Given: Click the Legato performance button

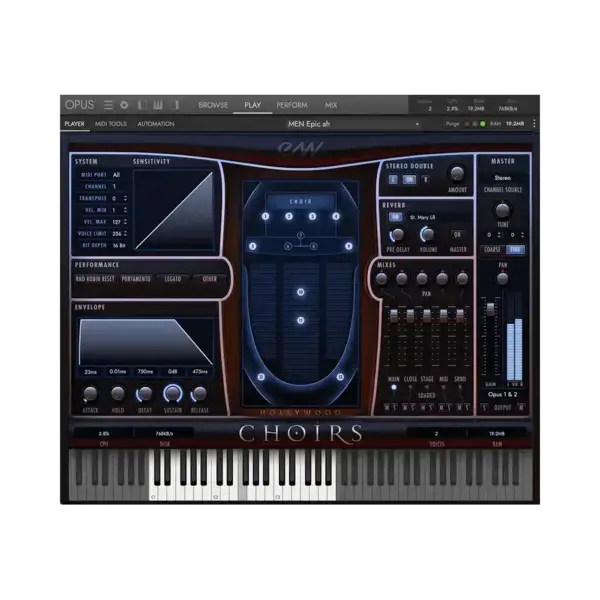Looking at the screenshot, I should (x=173, y=279).
